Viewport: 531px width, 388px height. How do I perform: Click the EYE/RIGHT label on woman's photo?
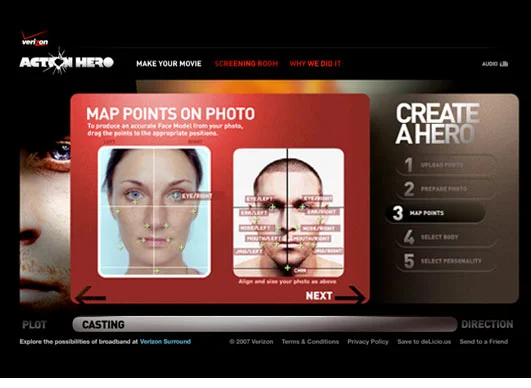[197, 196]
